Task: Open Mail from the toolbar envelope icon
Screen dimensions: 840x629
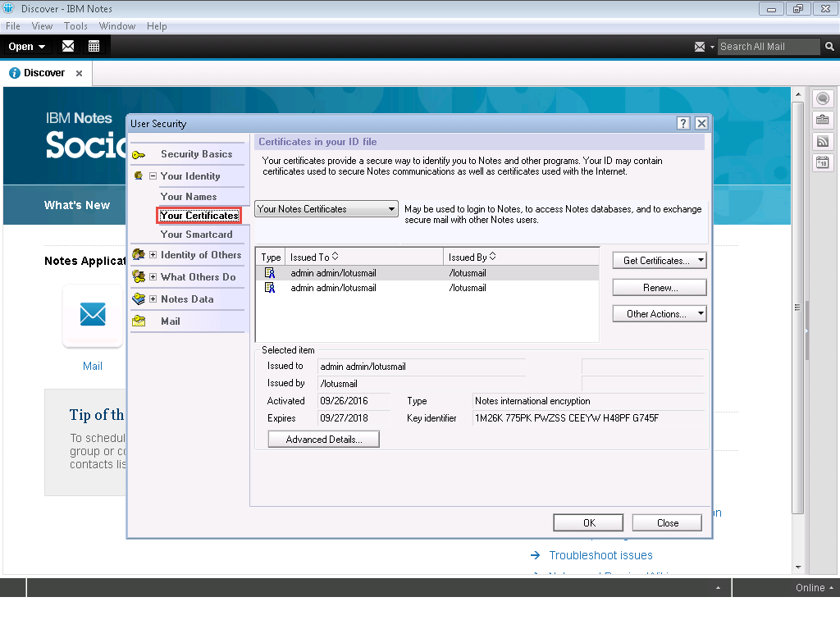Action: click(68, 46)
